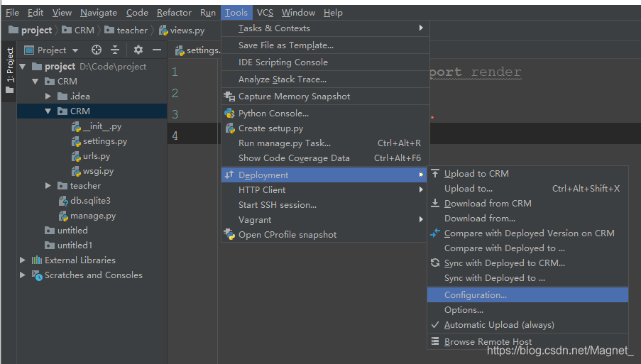
Task: Click the Upload to CRM arrow icon
Action: coord(435,174)
